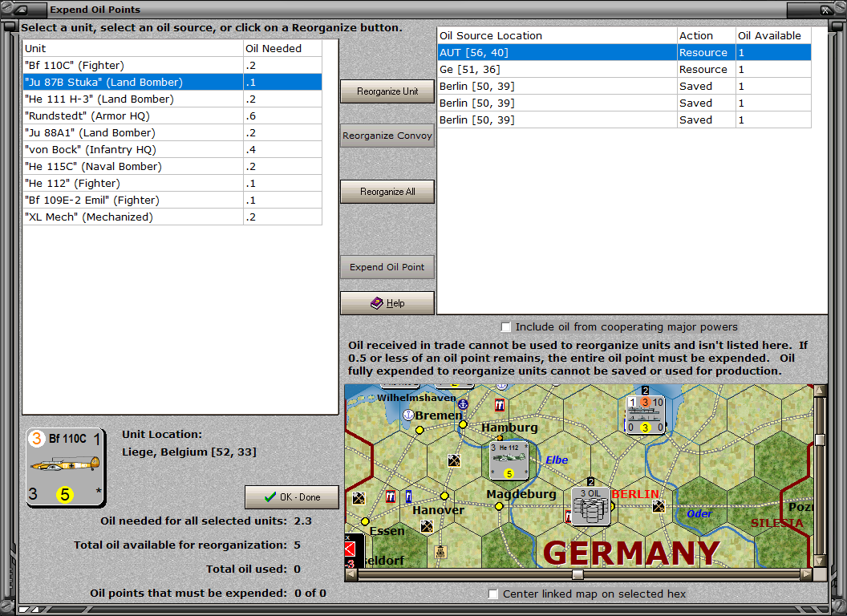The image size is (847, 616).
Task: Open Help for oil points
Action: (x=387, y=303)
